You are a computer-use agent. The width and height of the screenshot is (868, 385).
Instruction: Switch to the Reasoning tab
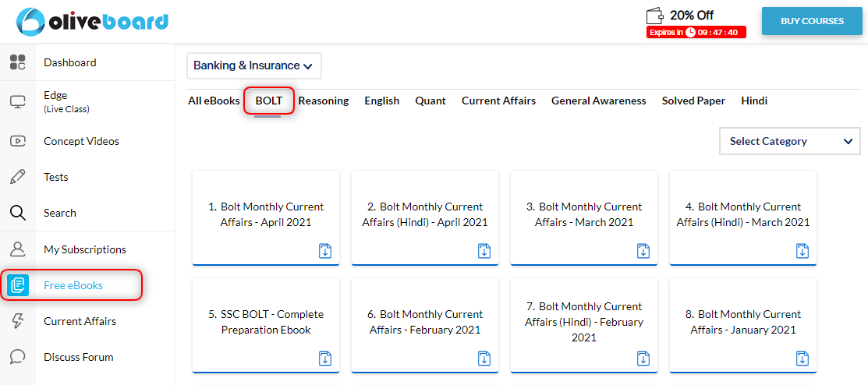coord(324,101)
